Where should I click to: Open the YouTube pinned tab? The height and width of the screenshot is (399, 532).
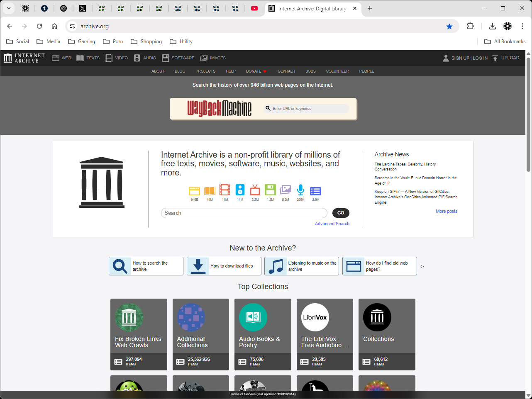254,8
